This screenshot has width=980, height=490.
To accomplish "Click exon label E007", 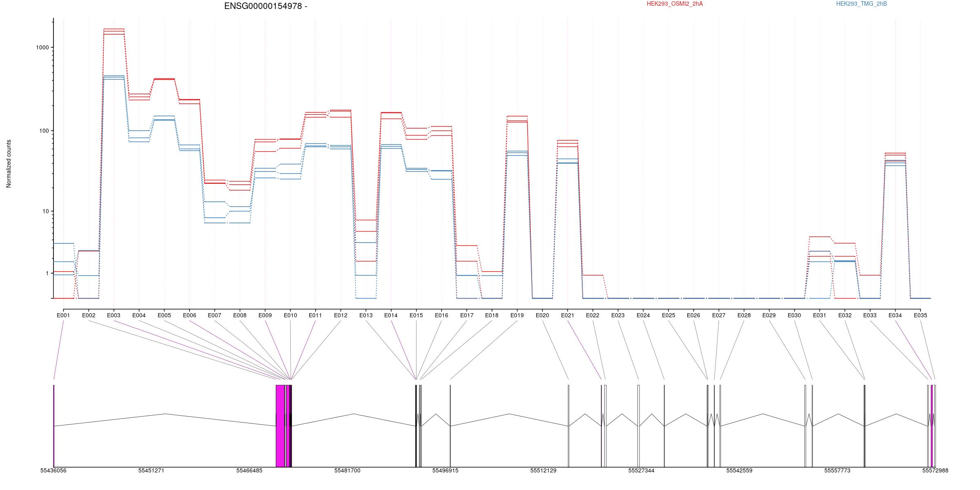I will 214,315.
